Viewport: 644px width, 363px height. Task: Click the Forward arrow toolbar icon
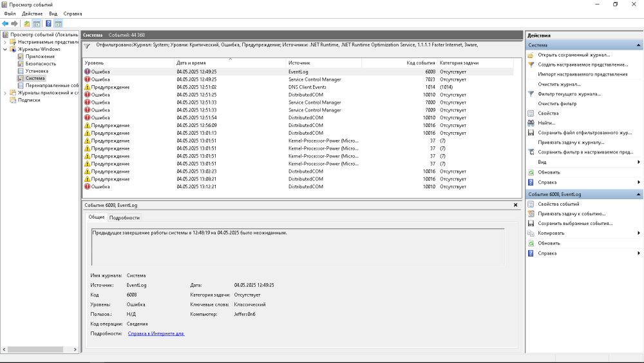click(x=14, y=23)
